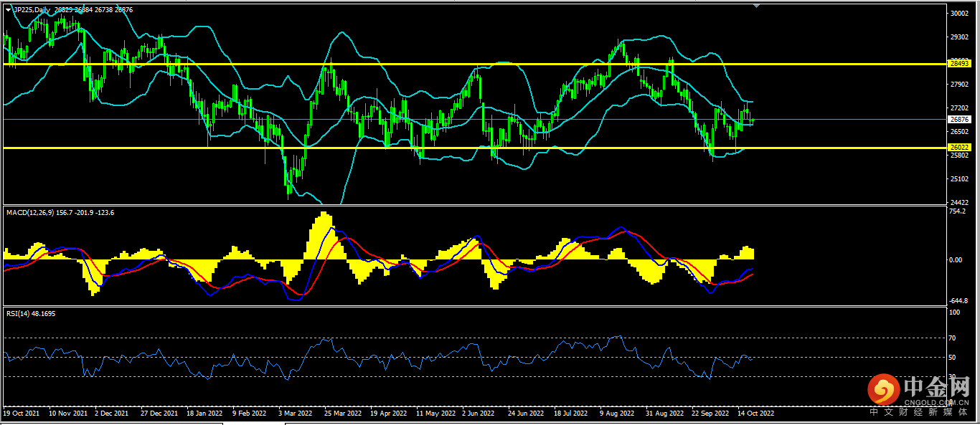Click the CNGOLD logo watermark icon
Viewport: 980px width, 425px height.
(x=883, y=391)
